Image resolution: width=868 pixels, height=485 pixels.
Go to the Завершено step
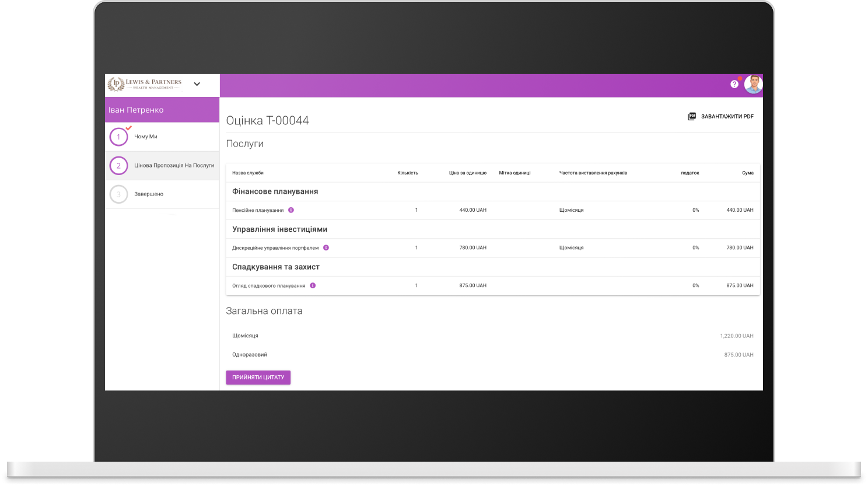(x=149, y=194)
